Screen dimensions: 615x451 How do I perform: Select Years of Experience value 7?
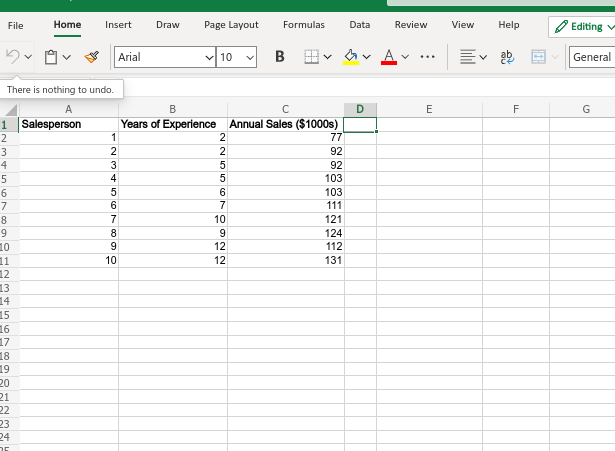pyautogui.click(x=173, y=206)
